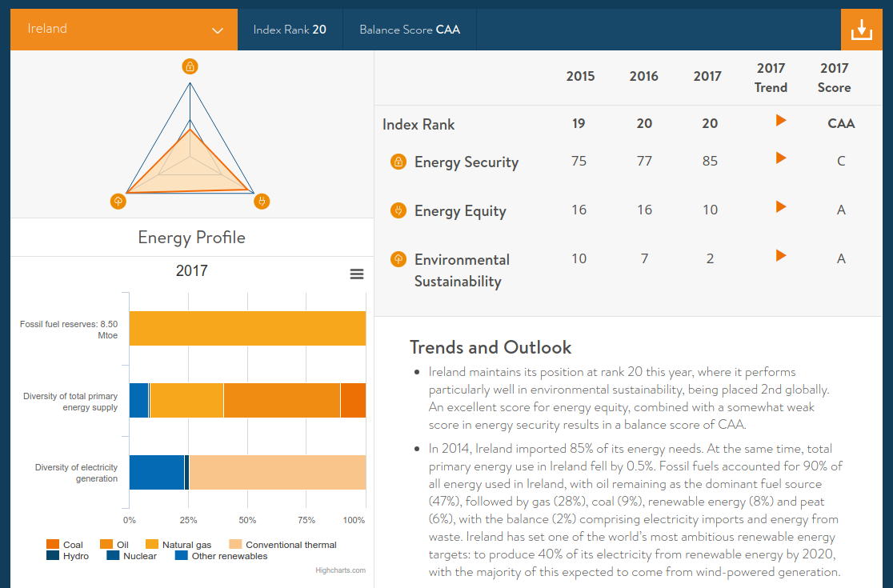Click the coal segment of primary energy supply bar
The height and width of the screenshot is (588, 893).
353,401
